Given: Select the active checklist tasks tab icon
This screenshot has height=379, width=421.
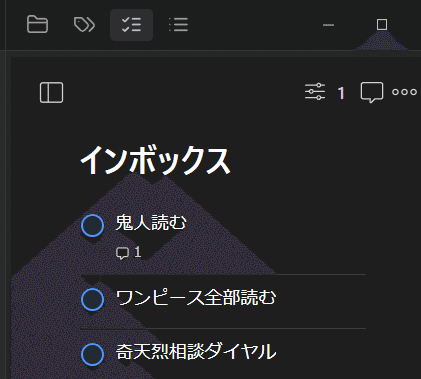Looking at the screenshot, I should [131, 25].
